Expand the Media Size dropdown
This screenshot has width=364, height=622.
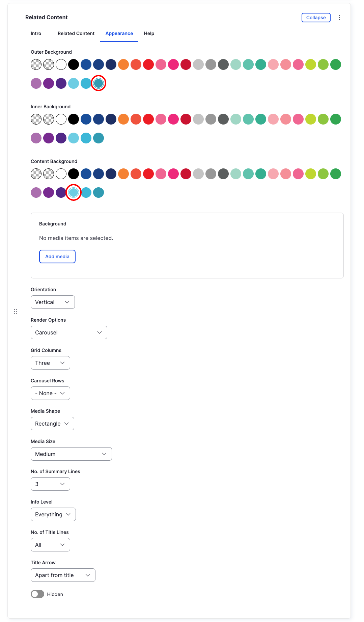click(x=71, y=454)
